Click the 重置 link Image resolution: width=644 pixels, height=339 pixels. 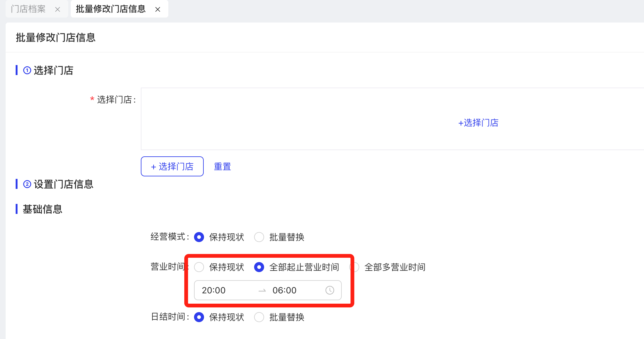[222, 166]
